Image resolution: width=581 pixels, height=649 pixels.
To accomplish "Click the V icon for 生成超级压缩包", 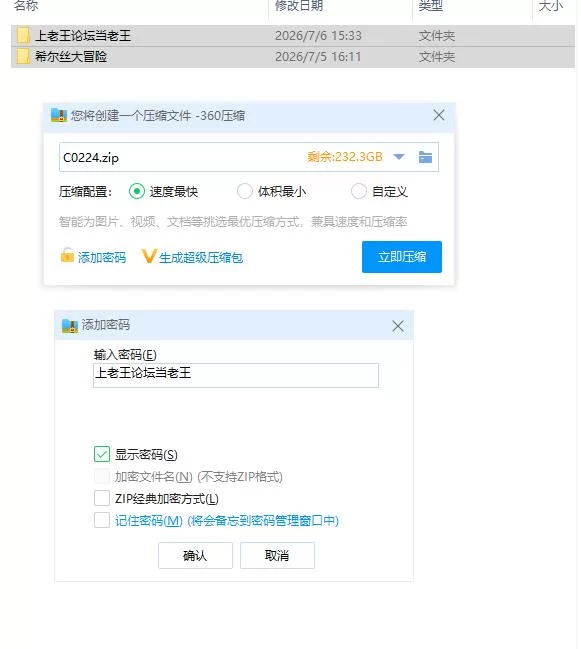I will [x=149, y=256].
